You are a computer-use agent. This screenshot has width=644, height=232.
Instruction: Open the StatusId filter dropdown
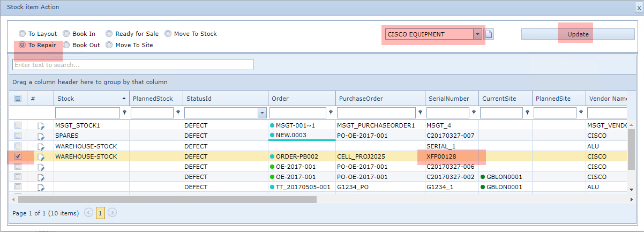click(x=262, y=113)
